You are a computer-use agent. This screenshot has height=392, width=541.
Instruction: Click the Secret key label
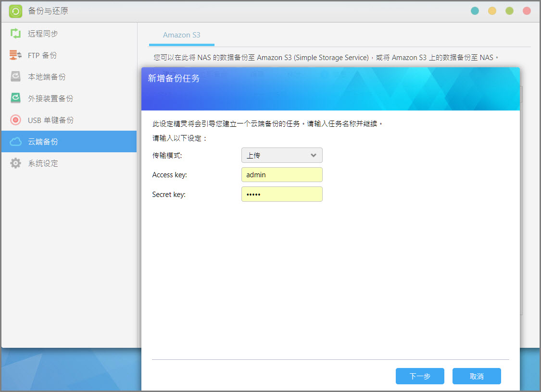169,195
